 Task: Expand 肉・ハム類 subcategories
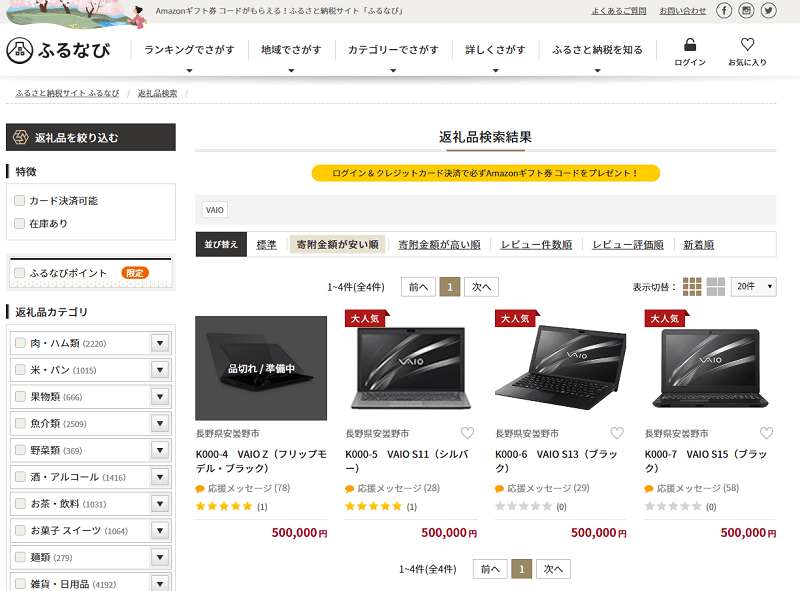pyautogui.click(x=160, y=343)
